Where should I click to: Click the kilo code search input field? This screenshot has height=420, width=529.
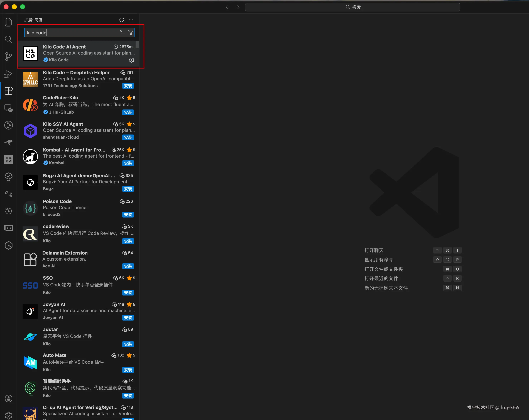click(71, 33)
